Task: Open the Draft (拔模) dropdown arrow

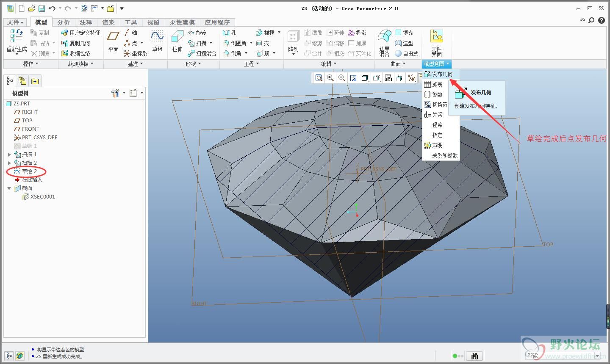Action: tap(279, 33)
